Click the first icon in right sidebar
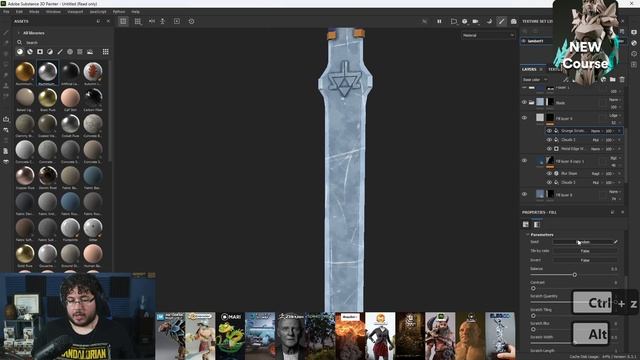 [634, 32]
